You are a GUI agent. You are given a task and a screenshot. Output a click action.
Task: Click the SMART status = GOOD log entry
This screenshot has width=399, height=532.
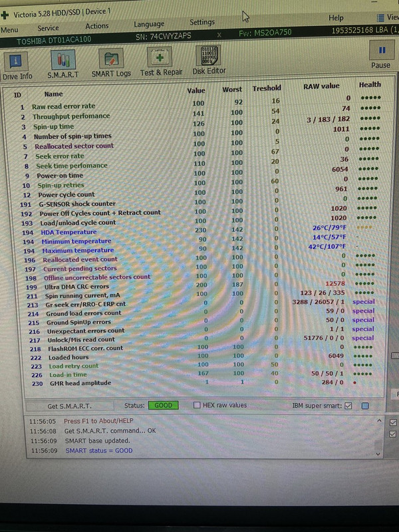coord(98,451)
